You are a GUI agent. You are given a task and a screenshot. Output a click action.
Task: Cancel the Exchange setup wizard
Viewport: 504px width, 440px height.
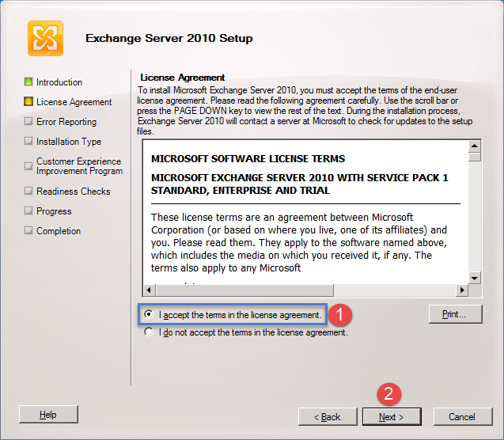(463, 417)
